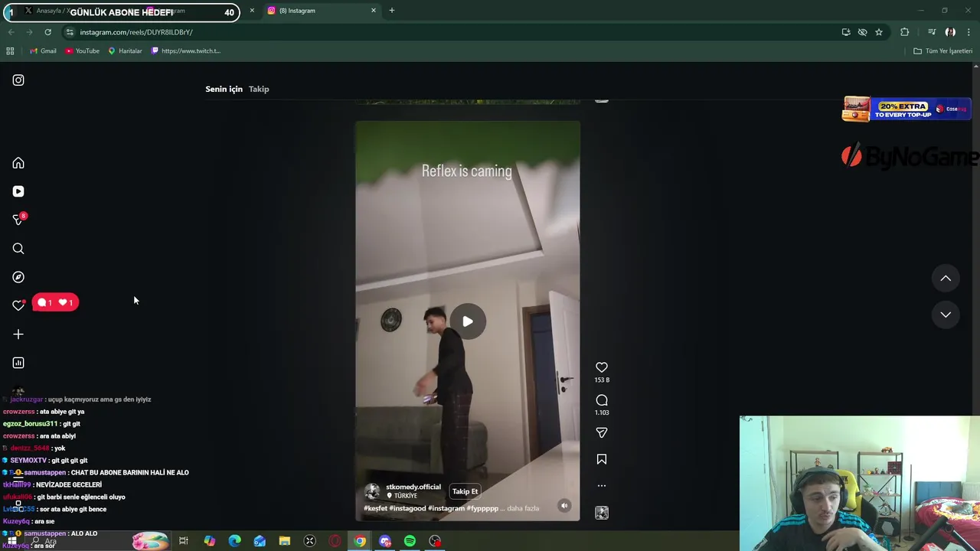This screenshot has height=551, width=980.
Task: Open reel comments bubble icon
Action: coord(602,400)
